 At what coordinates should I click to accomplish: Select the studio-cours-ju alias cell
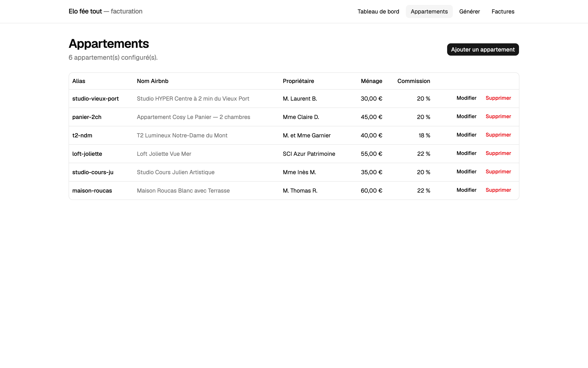tap(93, 172)
